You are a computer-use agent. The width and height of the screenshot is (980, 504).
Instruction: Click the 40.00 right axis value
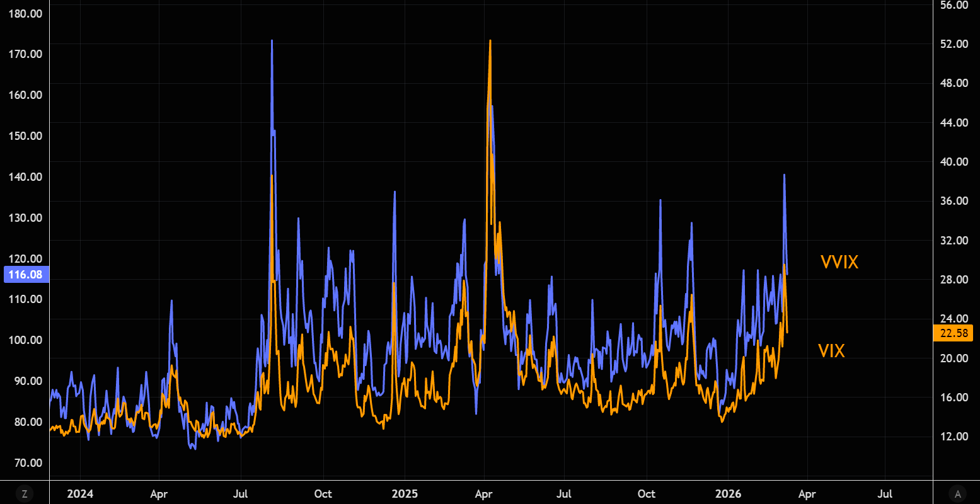coord(953,162)
